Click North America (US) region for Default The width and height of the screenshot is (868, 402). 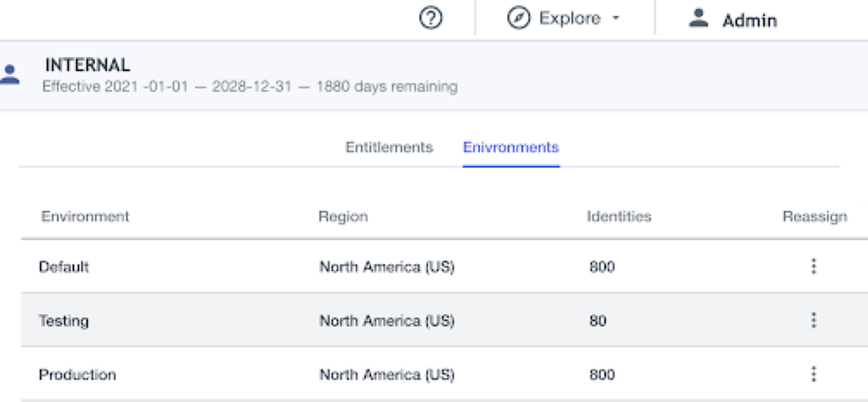click(x=388, y=266)
